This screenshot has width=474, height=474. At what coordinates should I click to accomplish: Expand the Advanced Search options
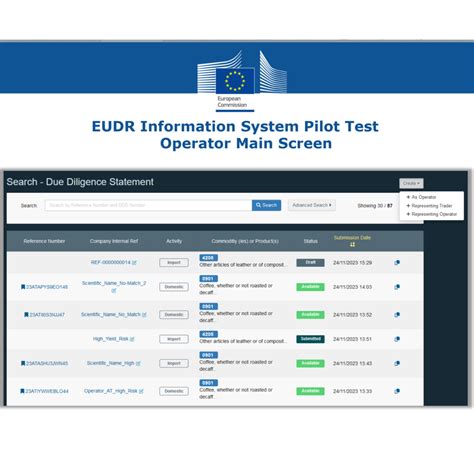tap(312, 205)
